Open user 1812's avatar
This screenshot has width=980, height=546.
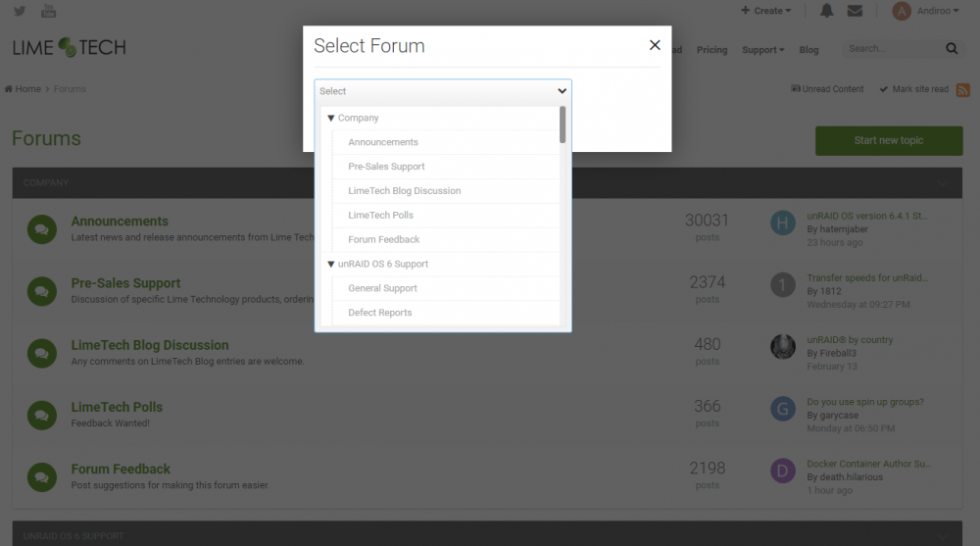tap(782, 284)
